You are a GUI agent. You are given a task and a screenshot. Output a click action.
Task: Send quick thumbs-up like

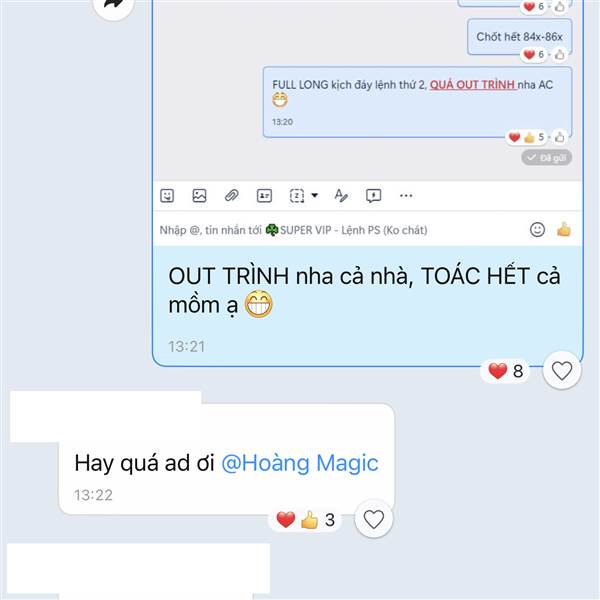(564, 230)
